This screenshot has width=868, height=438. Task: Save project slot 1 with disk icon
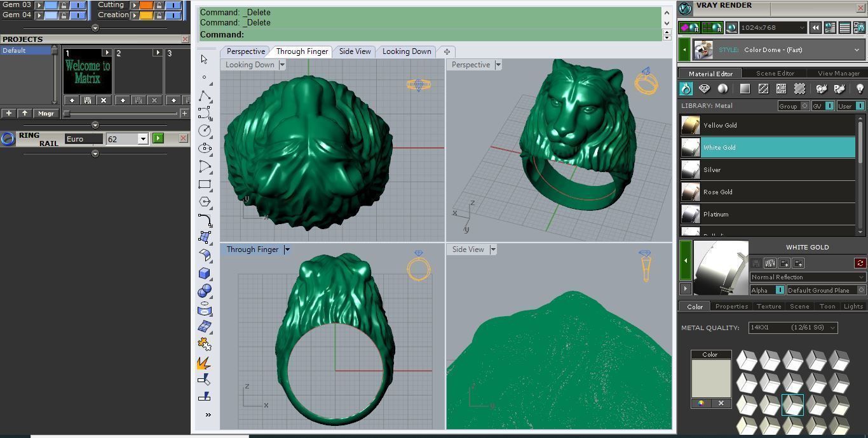88,100
